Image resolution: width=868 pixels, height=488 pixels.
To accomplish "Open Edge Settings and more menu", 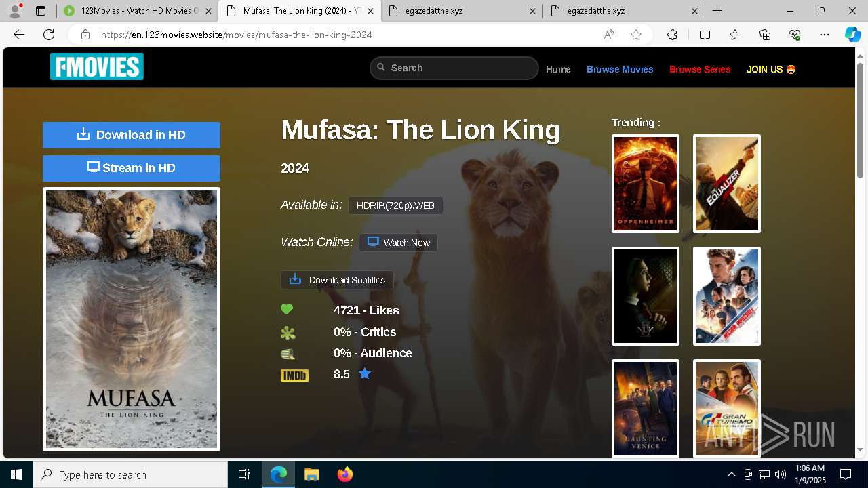I will point(825,35).
